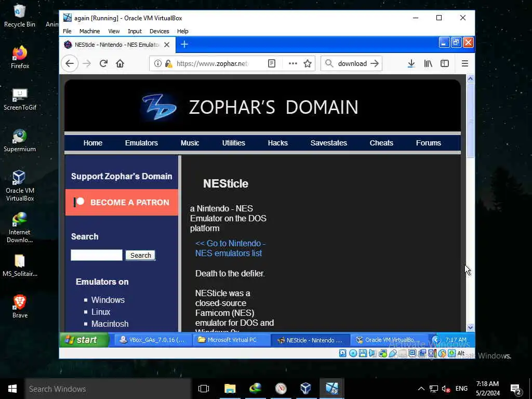Click the VirtualBox network adapter icon
Image resolution: width=532 pixels, height=399 pixels.
tap(383, 353)
